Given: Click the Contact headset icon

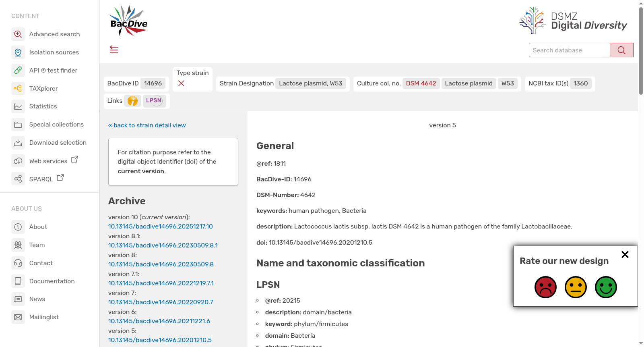Looking at the screenshot, I should [18, 263].
